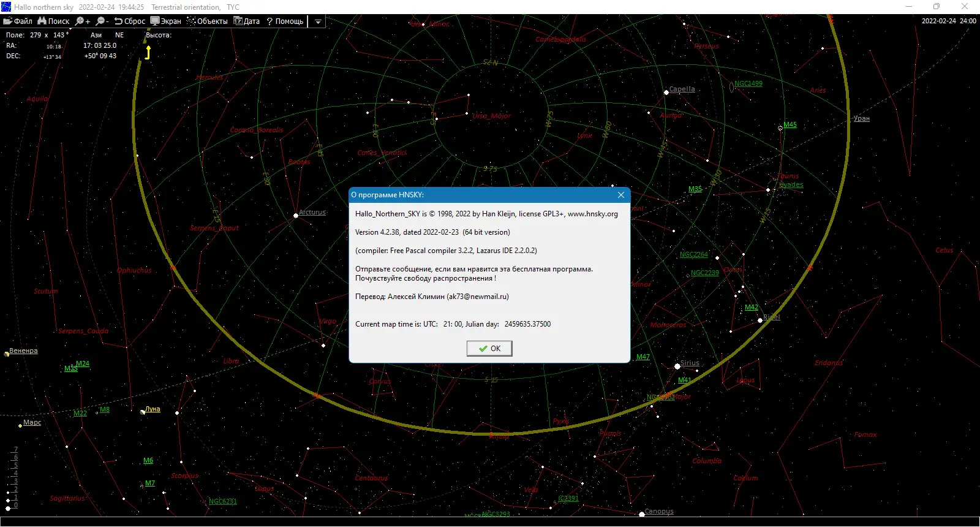This screenshot has height=527, width=980.
Task: Confirm the about dialog with OK
Action: [489, 349]
